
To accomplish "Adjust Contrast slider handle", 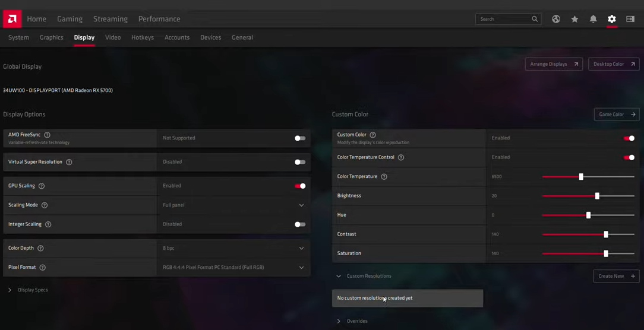I will pyautogui.click(x=606, y=234).
